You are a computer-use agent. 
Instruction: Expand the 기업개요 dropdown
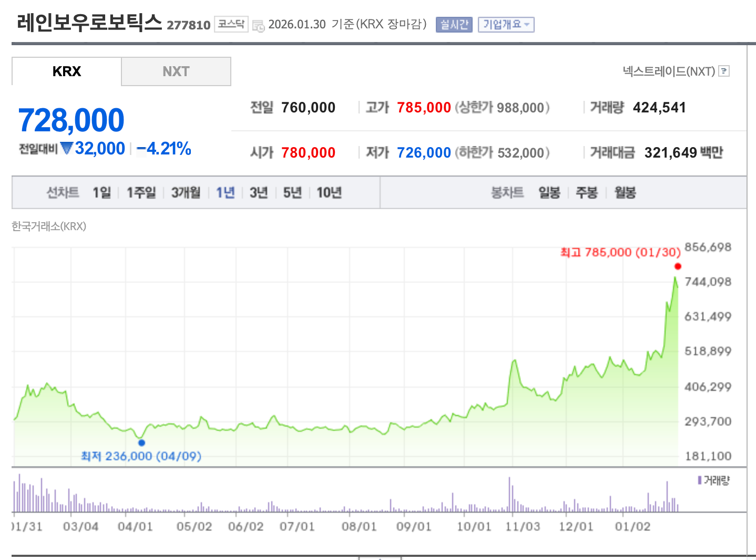tap(506, 25)
